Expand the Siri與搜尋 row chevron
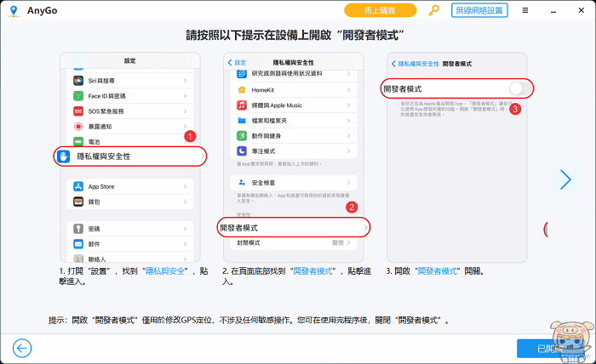 [185, 81]
